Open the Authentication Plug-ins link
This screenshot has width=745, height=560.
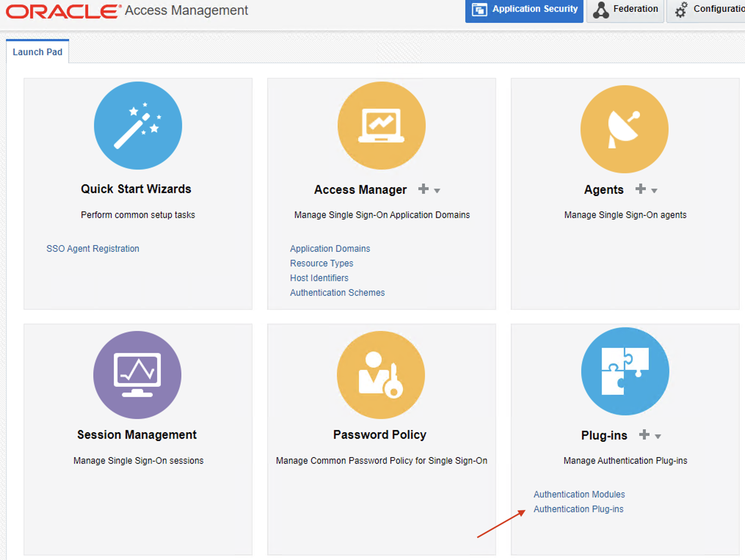click(578, 509)
